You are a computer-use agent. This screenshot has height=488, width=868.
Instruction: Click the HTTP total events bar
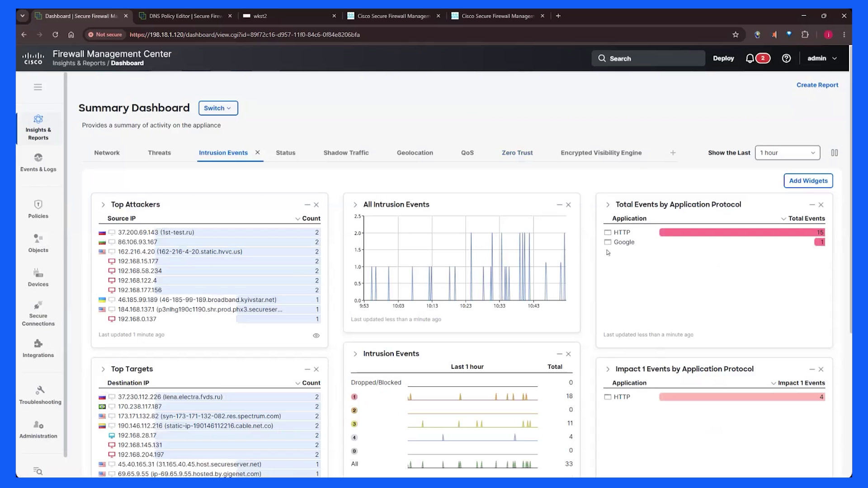[x=741, y=232]
